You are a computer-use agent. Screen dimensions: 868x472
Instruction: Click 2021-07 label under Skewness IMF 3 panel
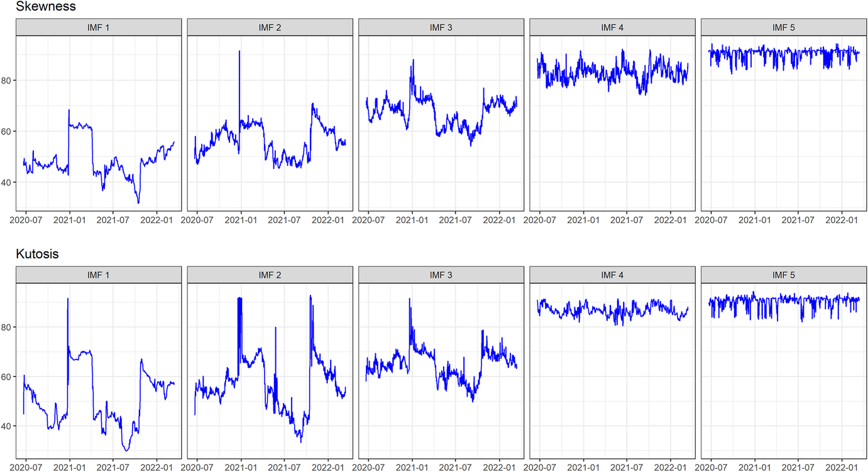click(x=455, y=221)
